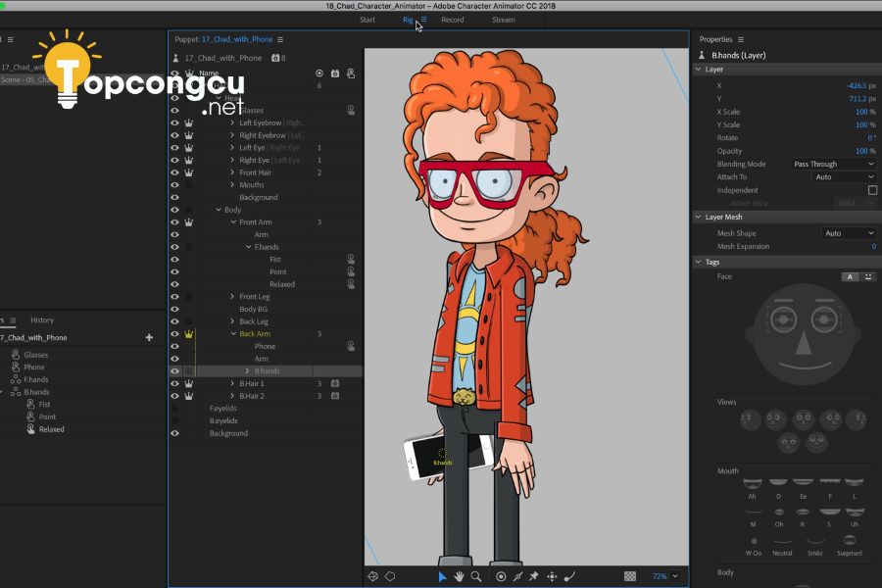Hide the Front Hair layer
The image size is (882, 588).
tap(175, 172)
